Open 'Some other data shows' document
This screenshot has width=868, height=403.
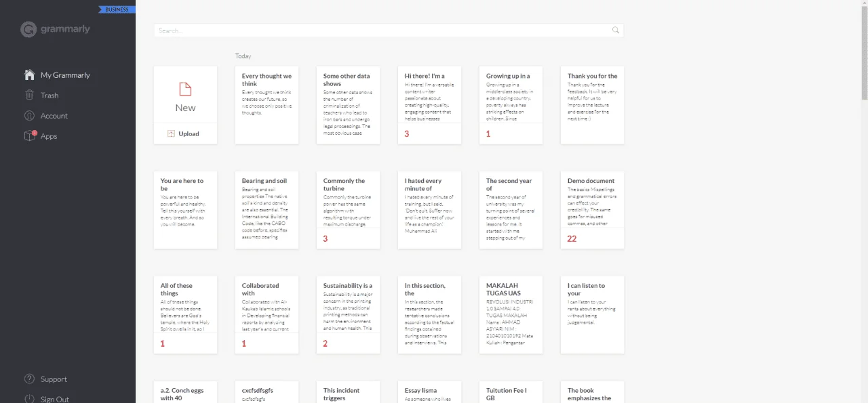pyautogui.click(x=348, y=105)
